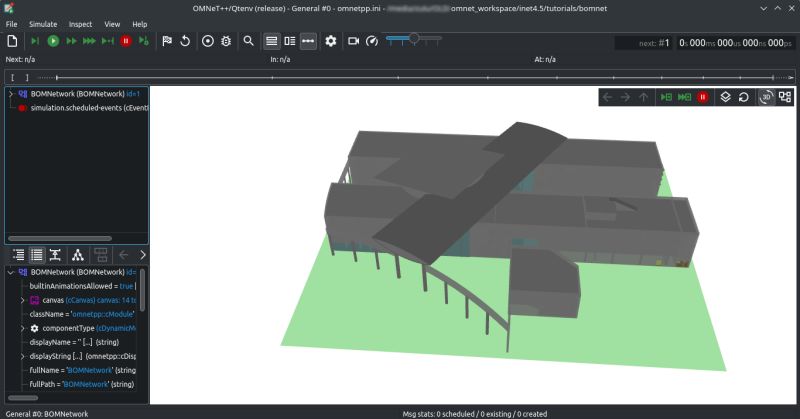Click canvas fast-run-until-next-event icon

click(685, 97)
